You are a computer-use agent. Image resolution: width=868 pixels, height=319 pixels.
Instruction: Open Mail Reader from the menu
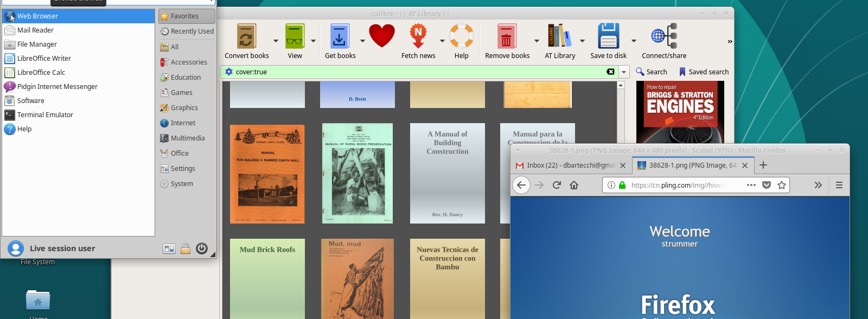click(x=79, y=30)
